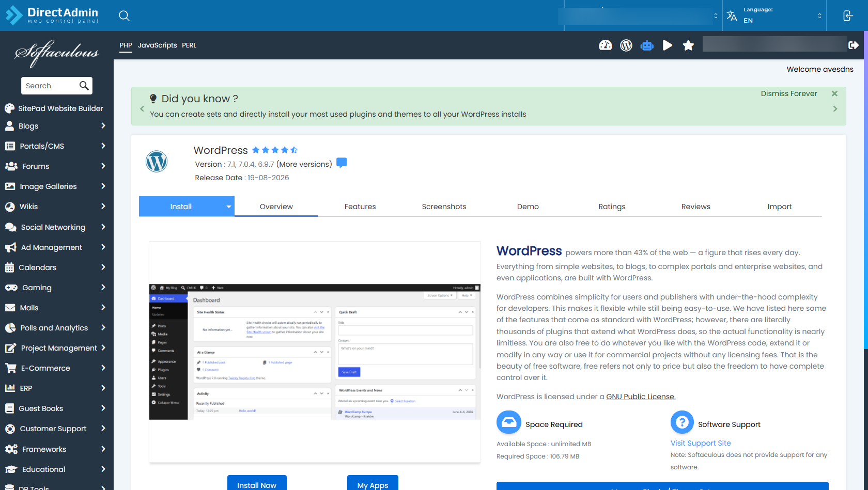Click the language translate icon

732,15
